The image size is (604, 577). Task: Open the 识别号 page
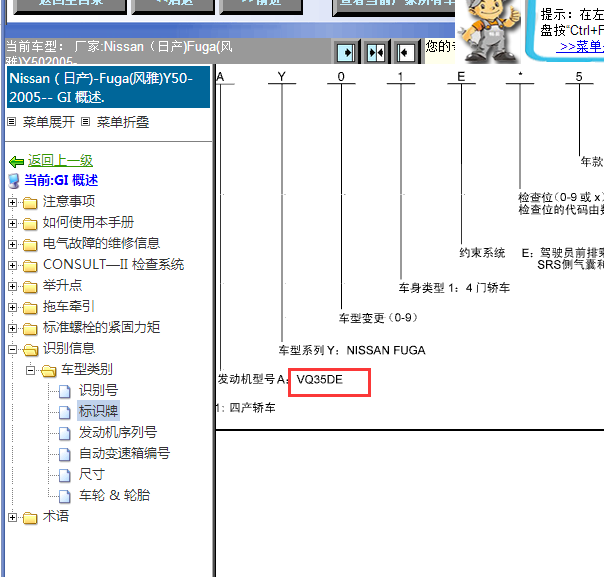98,391
